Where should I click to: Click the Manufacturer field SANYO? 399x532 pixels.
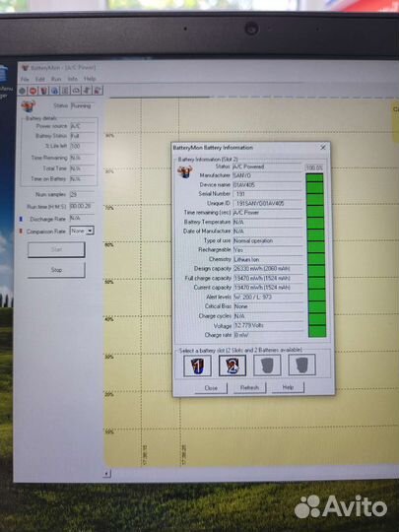[x=267, y=175]
